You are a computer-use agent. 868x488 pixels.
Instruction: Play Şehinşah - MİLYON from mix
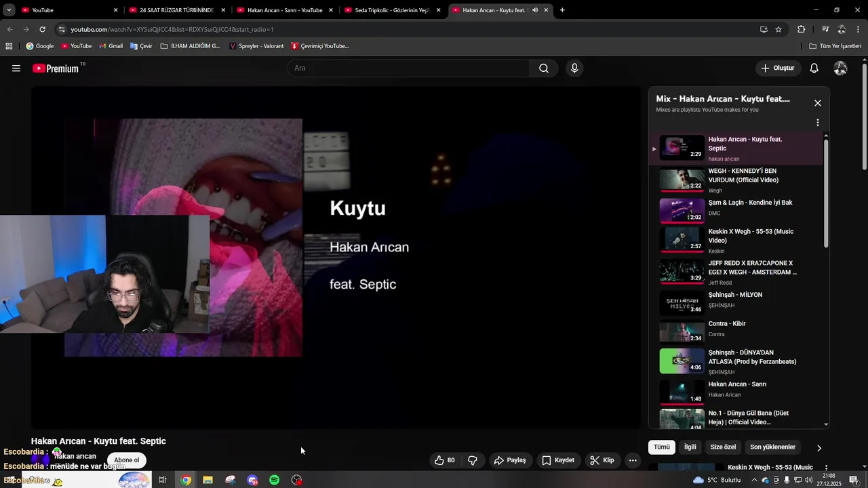[736, 302]
